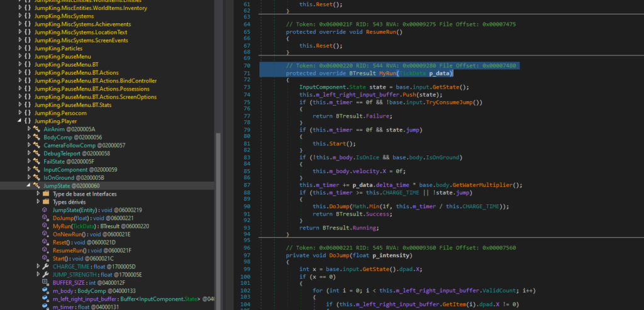Screen dimensions: 644x310
Task: Click the Reset() method icon in tree
Action: click(45, 243)
